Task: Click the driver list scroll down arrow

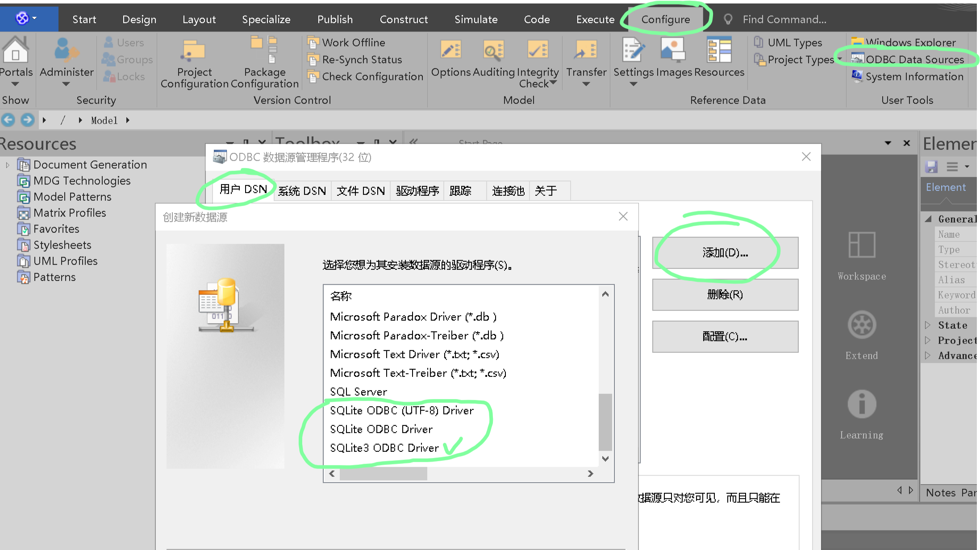Action: point(605,459)
